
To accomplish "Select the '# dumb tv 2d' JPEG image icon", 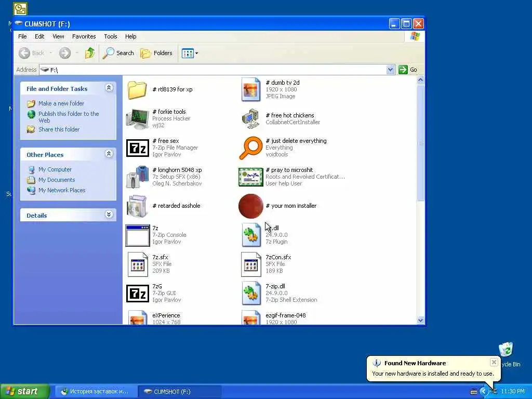I will pyautogui.click(x=251, y=89).
